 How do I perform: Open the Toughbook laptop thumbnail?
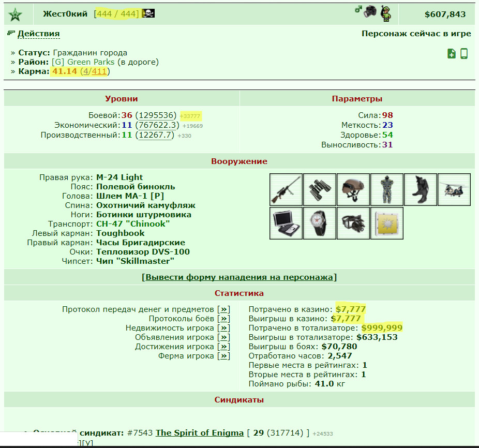[286, 223]
